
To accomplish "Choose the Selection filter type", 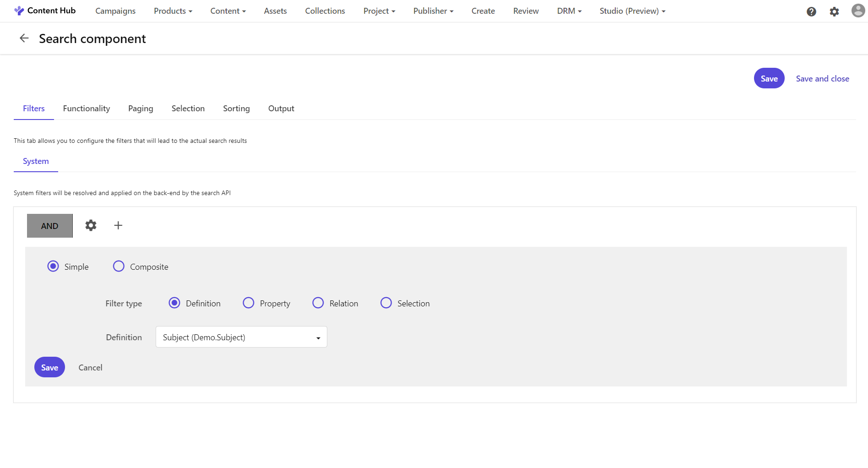I will click(x=386, y=303).
